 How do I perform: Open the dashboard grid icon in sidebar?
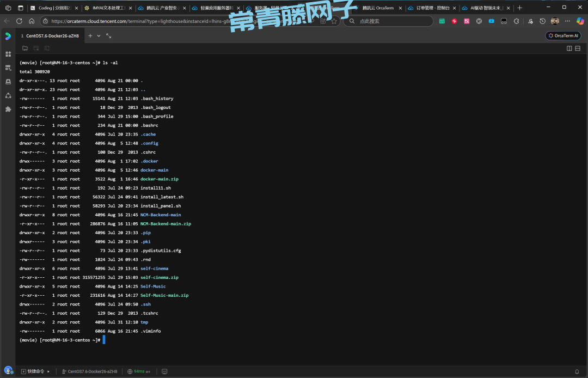coord(8,54)
